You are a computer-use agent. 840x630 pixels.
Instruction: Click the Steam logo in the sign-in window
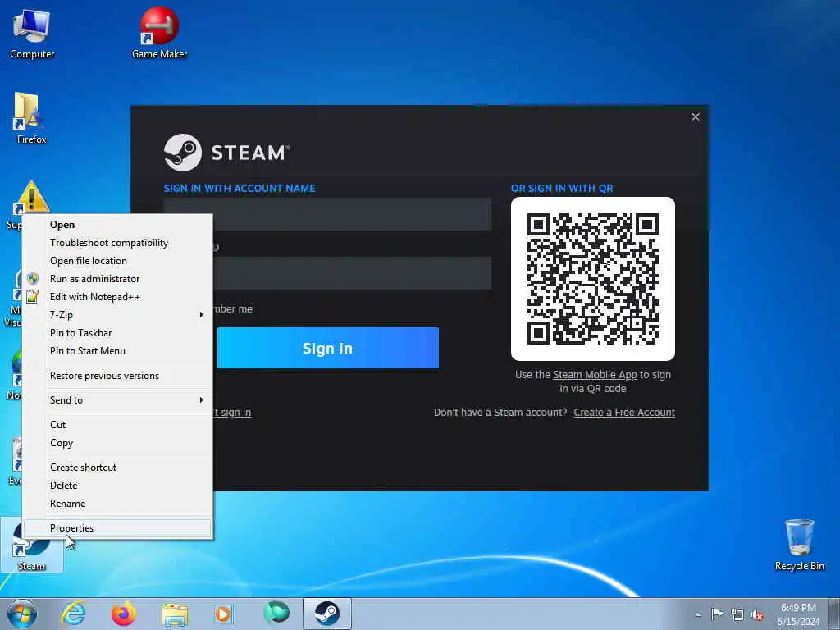tap(183, 153)
